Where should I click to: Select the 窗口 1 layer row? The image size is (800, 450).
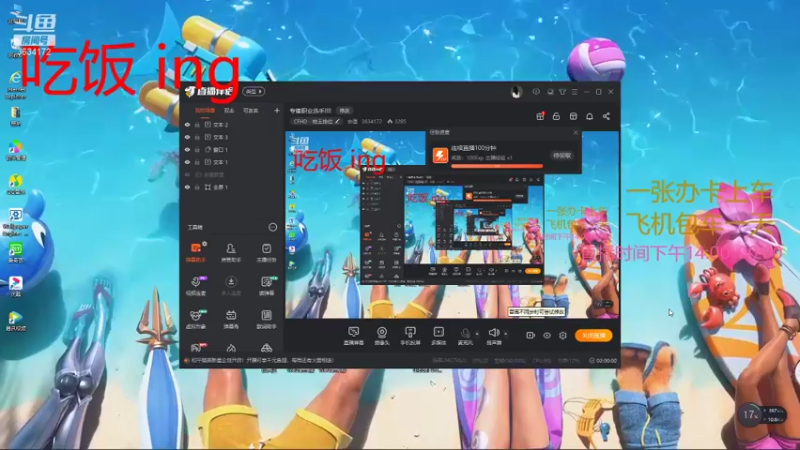coord(232,149)
